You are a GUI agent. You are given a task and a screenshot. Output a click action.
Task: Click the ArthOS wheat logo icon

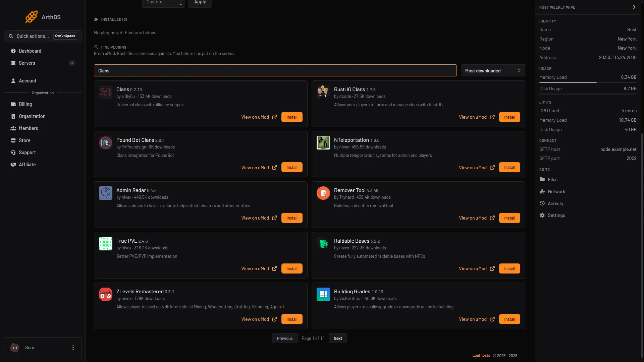pyautogui.click(x=31, y=17)
